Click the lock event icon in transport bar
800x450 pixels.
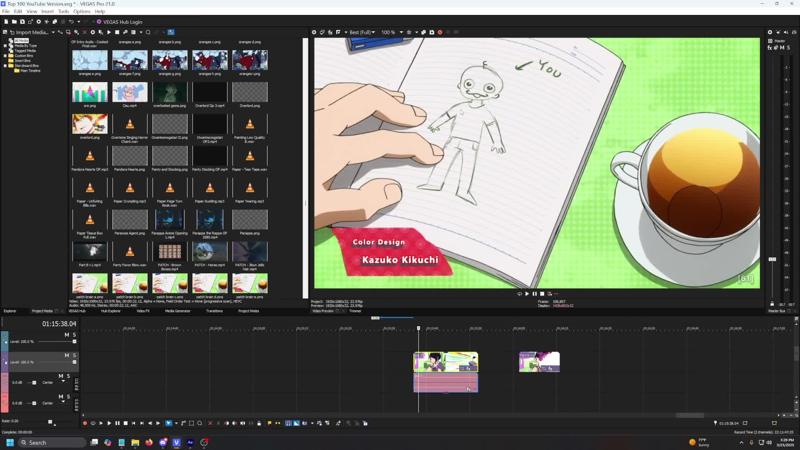[x=259, y=423]
